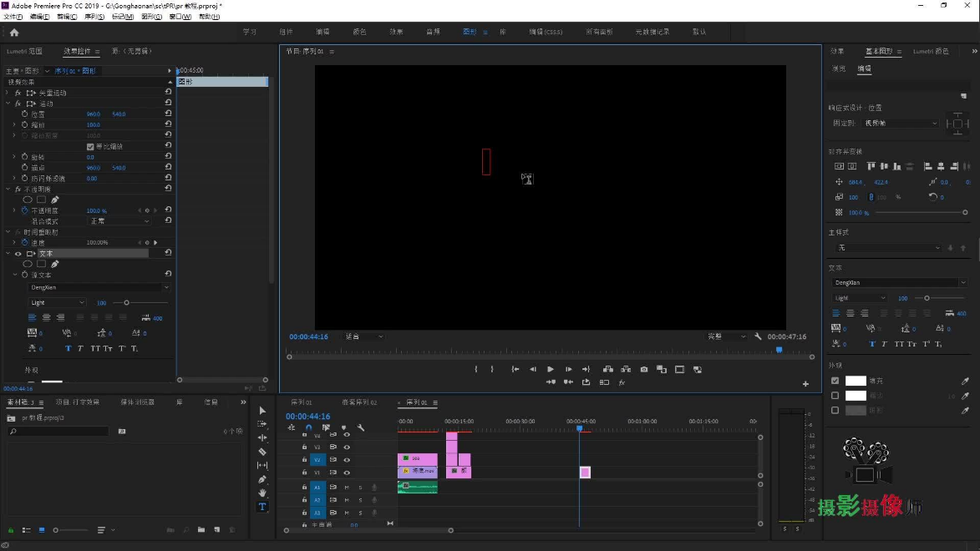This screenshot has height=551, width=980.
Task: Click the Home icon
Action: pos(14,33)
